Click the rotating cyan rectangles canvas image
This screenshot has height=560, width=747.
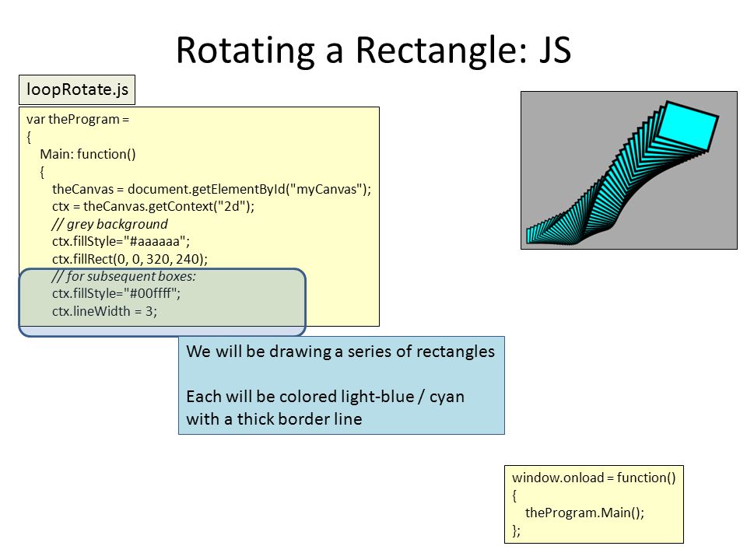point(629,170)
